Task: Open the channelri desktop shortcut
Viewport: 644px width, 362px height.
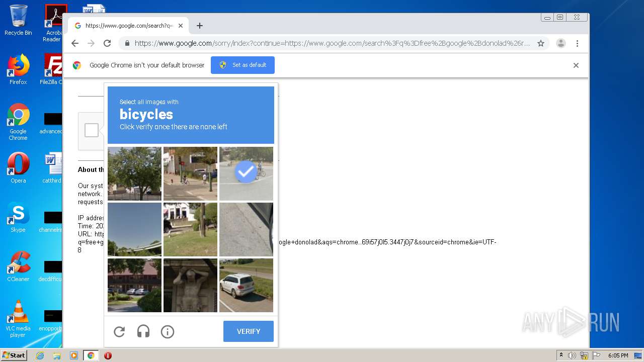Action: pos(51,222)
